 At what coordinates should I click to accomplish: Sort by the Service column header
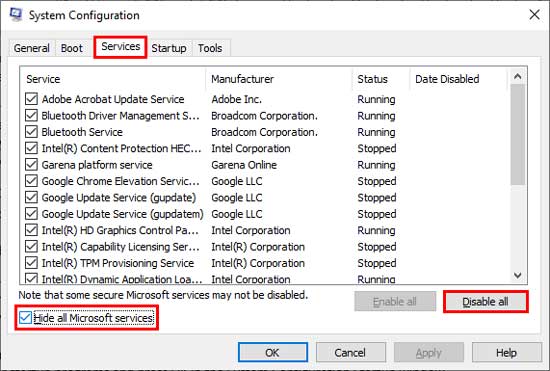(x=113, y=79)
